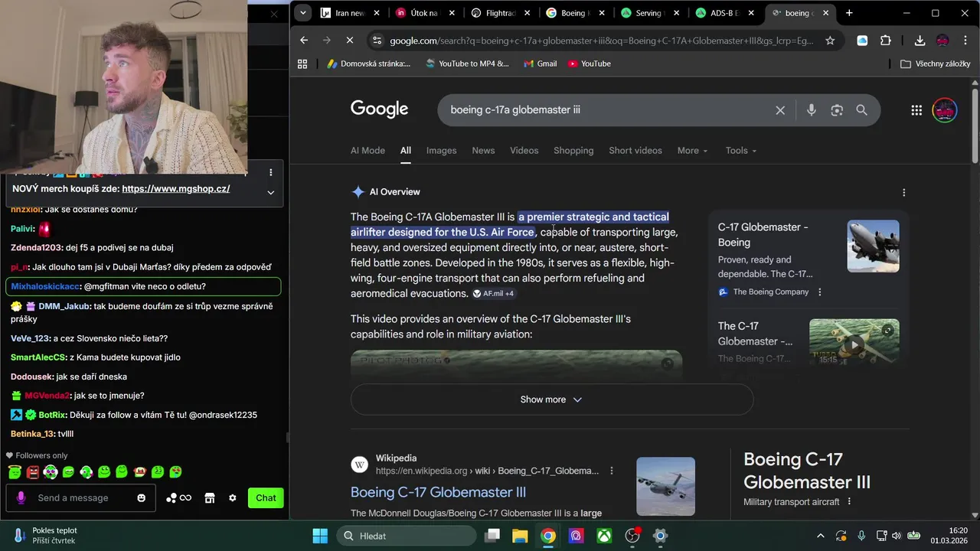Switch to the Videos tab
The width and height of the screenshot is (980, 551).
pyautogui.click(x=524, y=151)
